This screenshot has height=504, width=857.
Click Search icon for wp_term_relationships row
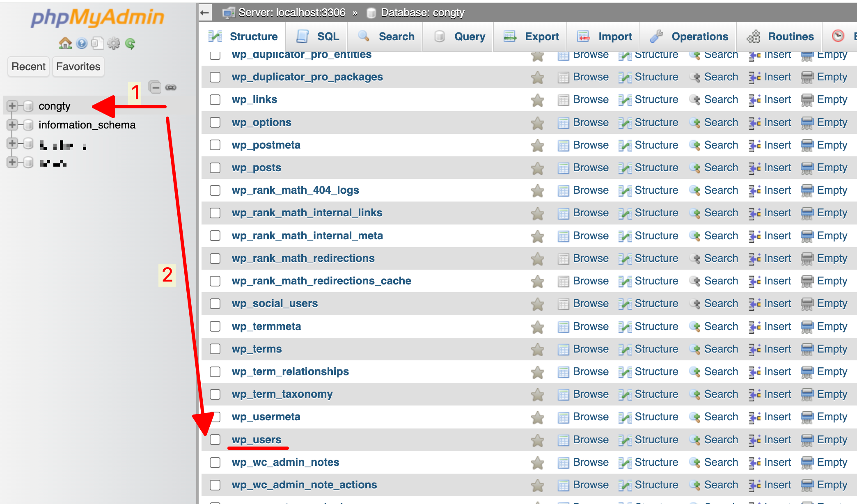coord(695,372)
